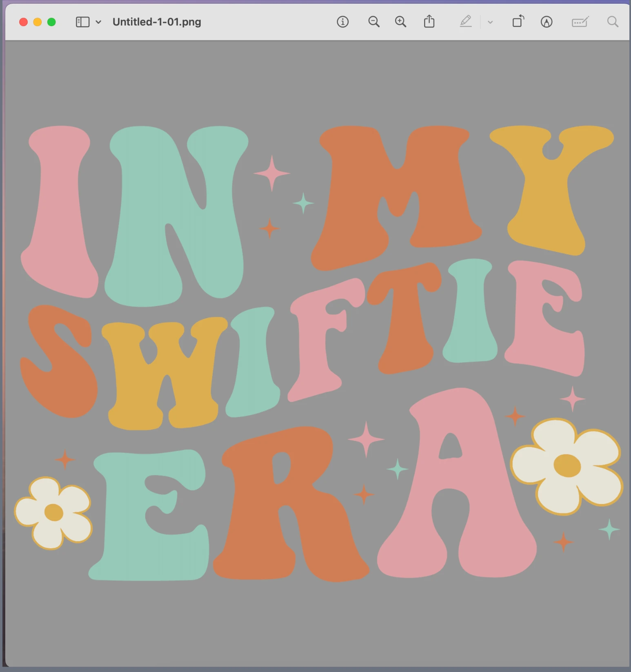Show the Markup toolbar
This screenshot has width=631, height=672.
tap(547, 22)
